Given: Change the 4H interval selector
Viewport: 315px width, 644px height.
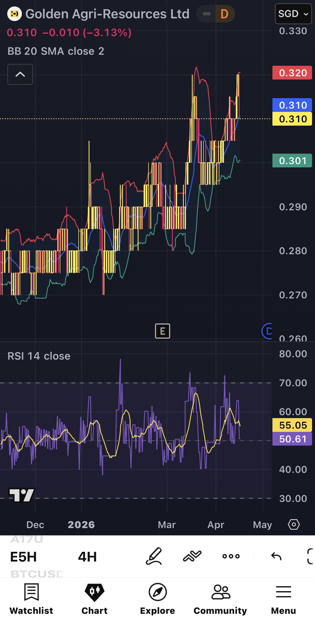Looking at the screenshot, I should pos(87,557).
